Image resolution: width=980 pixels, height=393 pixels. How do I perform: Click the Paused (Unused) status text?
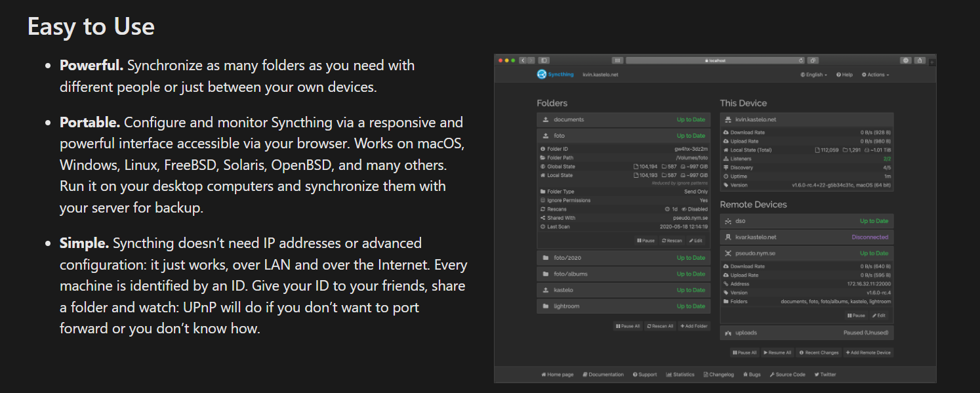(x=866, y=333)
